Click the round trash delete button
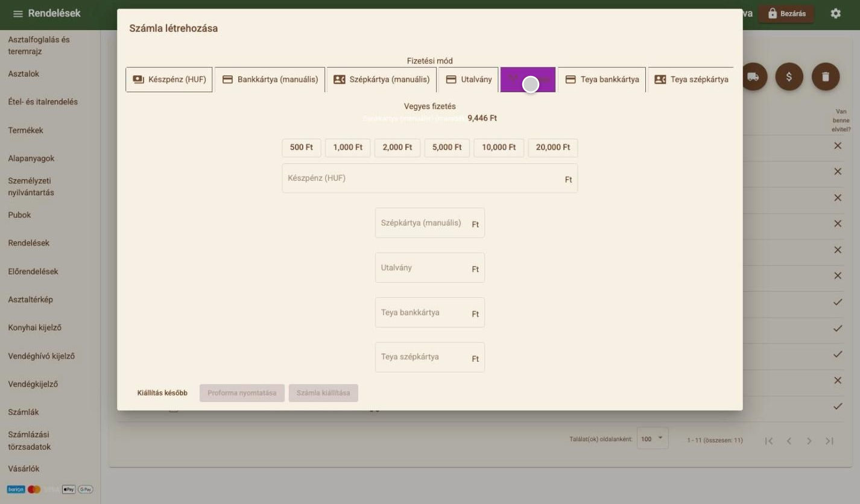The height and width of the screenshot is (504, 860). point(826,77)
